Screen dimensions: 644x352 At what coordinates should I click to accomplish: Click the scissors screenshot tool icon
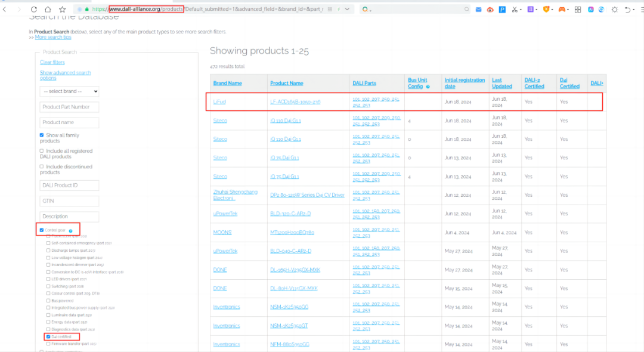pyautogui.click(x=515, y=10)
